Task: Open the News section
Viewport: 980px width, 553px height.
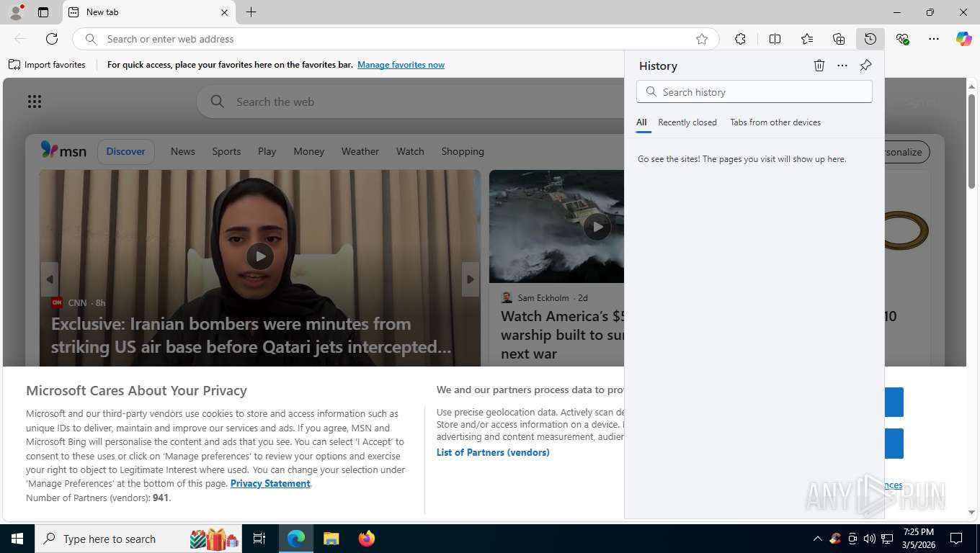Action: (183, 151)
